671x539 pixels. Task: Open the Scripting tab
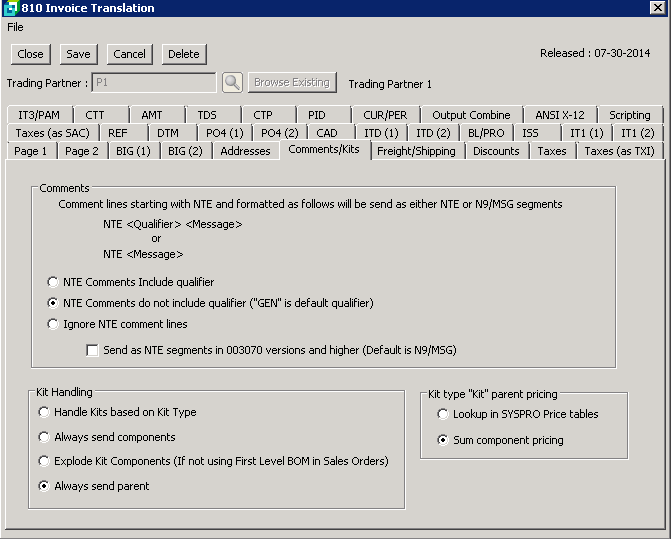630,115
